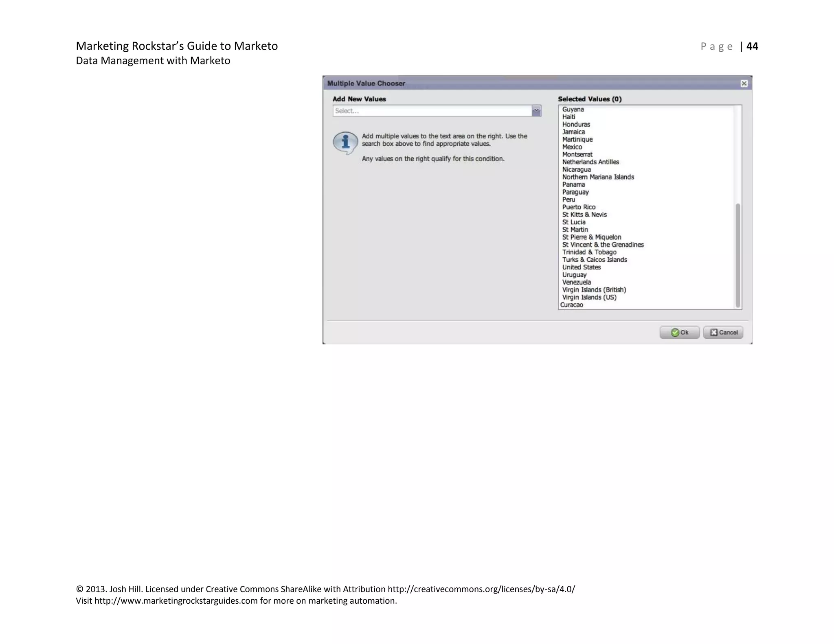Select Trinidad & Tobago value

click(x=589, y=252)
